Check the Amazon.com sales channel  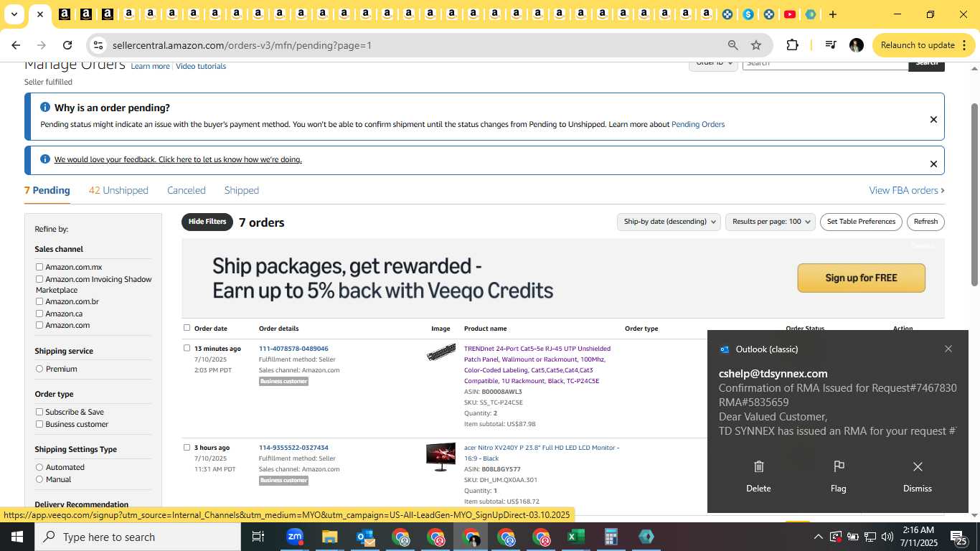click(x=39, y=325)
